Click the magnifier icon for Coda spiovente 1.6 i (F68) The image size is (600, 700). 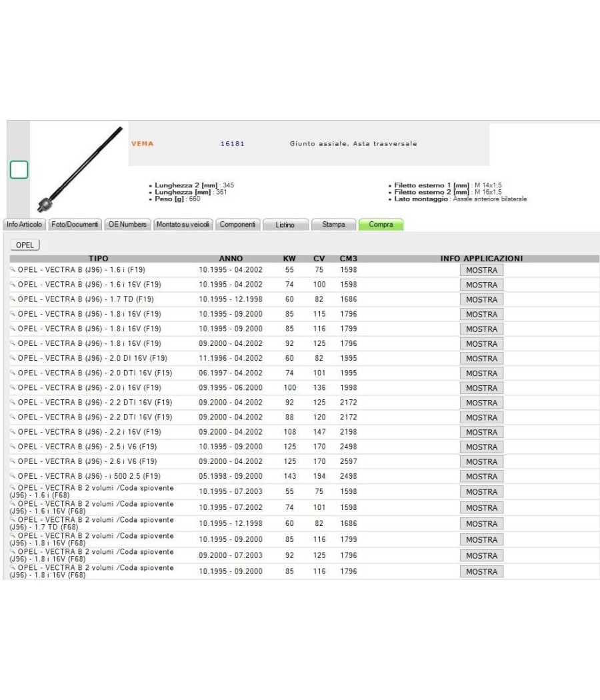tap(13, 487)
